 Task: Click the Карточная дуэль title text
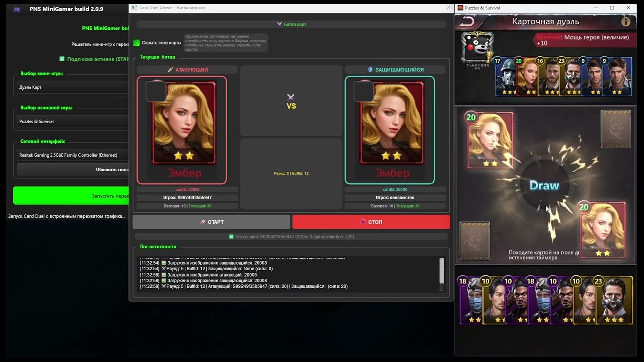(545, 21)
